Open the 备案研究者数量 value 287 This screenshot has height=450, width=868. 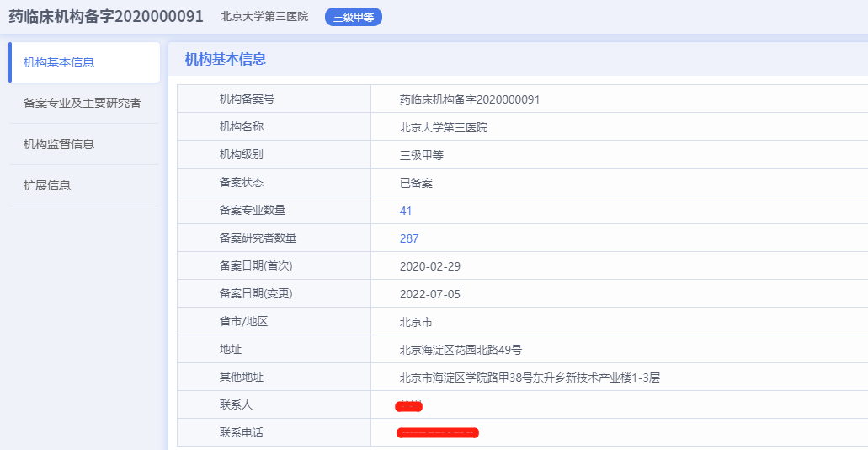coord(409,238)
